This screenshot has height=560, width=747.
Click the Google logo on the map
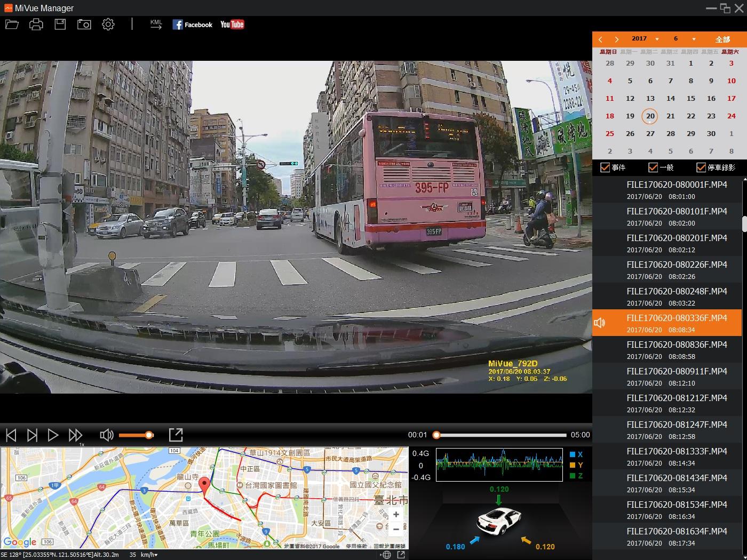(20, 542)
